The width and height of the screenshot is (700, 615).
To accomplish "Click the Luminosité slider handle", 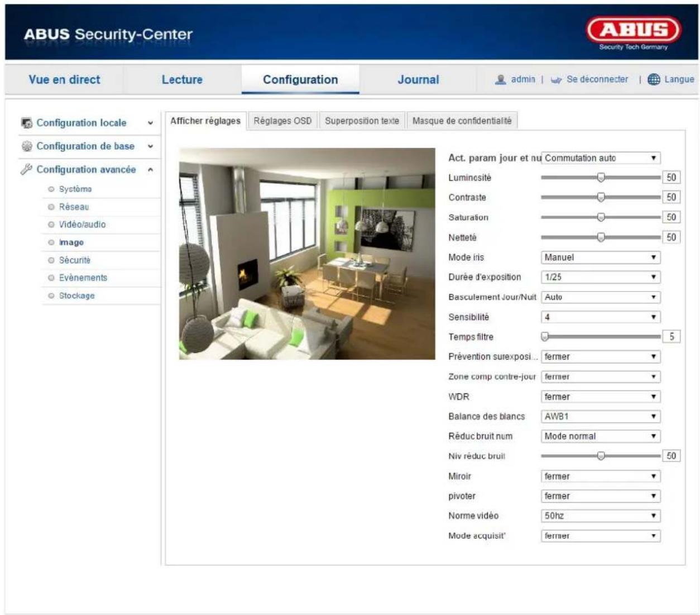I will [x=601, y=178].
